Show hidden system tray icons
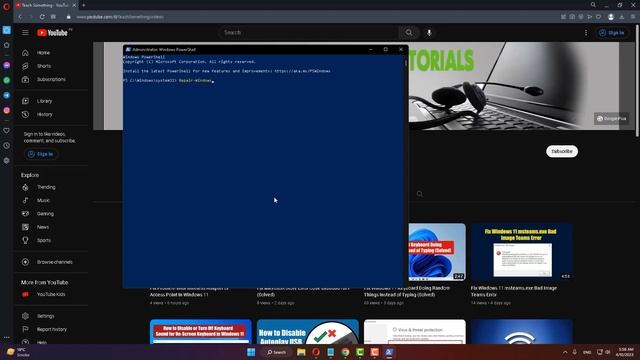The image size is (640, 360). coord(565,352)
